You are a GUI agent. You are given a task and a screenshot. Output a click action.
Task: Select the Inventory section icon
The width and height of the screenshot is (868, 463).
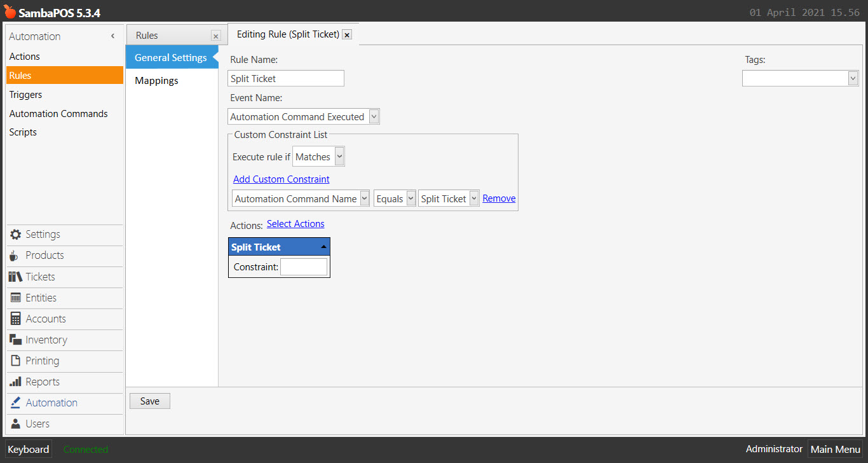click(x=14, y=340)
